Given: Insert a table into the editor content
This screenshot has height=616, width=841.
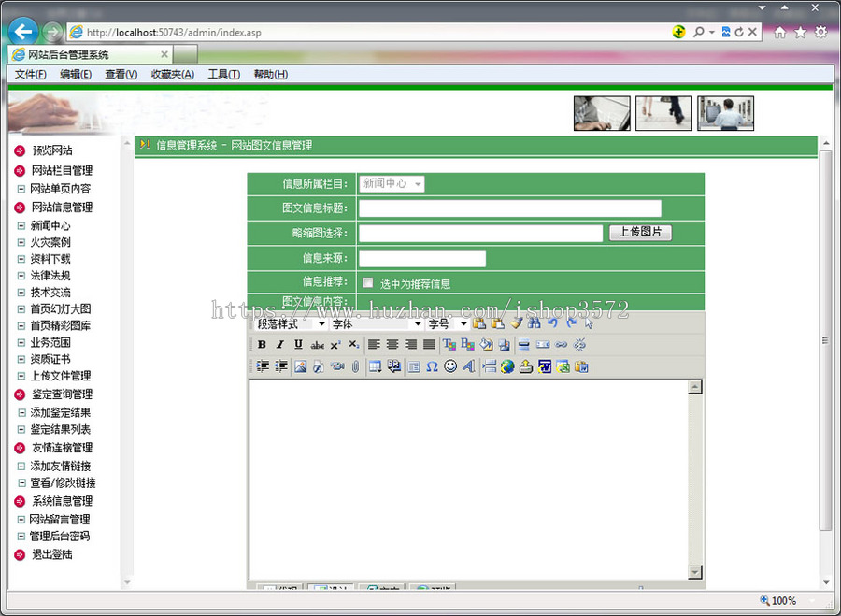Looking at the screenshot, I should (375, 366).
